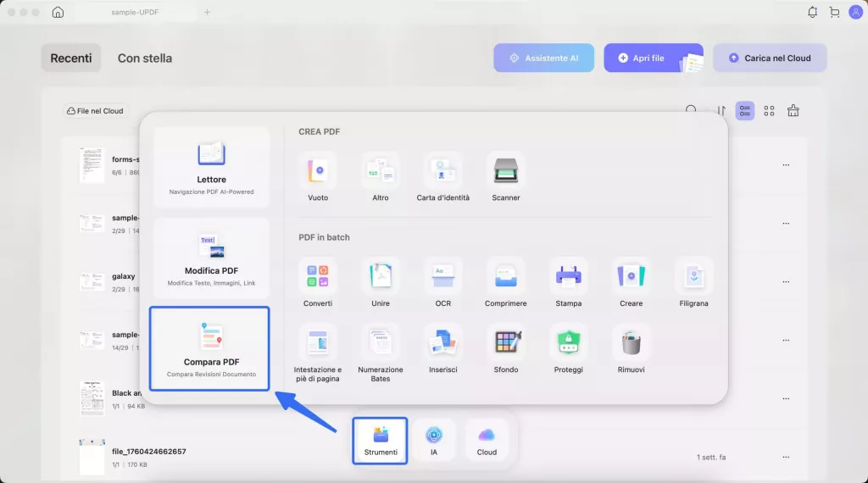The image size is (868, 483).
Task: Click the clear recent list trash icon
Action: [793, 111]
